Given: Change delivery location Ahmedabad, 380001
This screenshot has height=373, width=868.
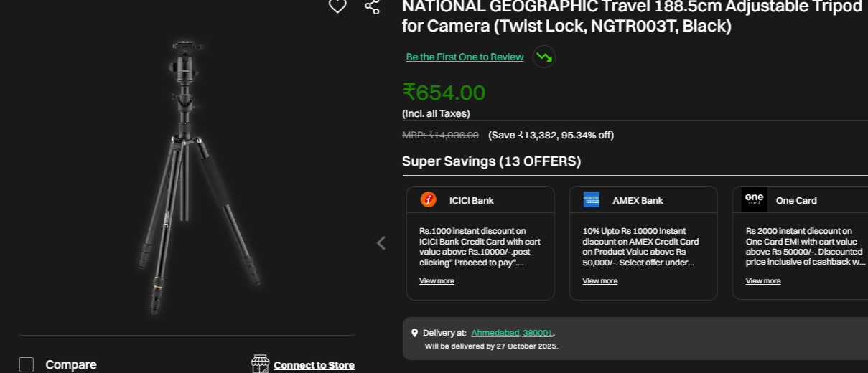Looking at the screenshot, I should [512, 333].
